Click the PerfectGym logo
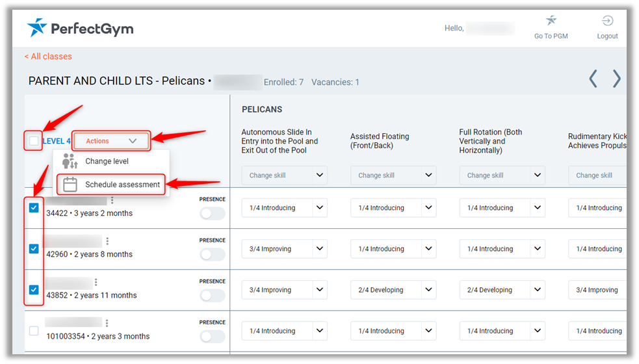This screenshot has width=639, height=364. [80, 28]
